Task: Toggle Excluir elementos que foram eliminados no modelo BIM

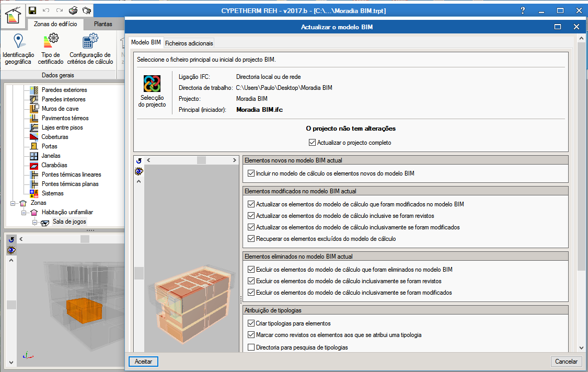Action: [x=251, y=269]
